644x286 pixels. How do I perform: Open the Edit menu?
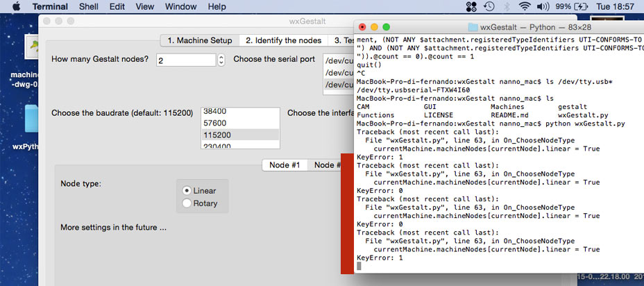(117, 6)
